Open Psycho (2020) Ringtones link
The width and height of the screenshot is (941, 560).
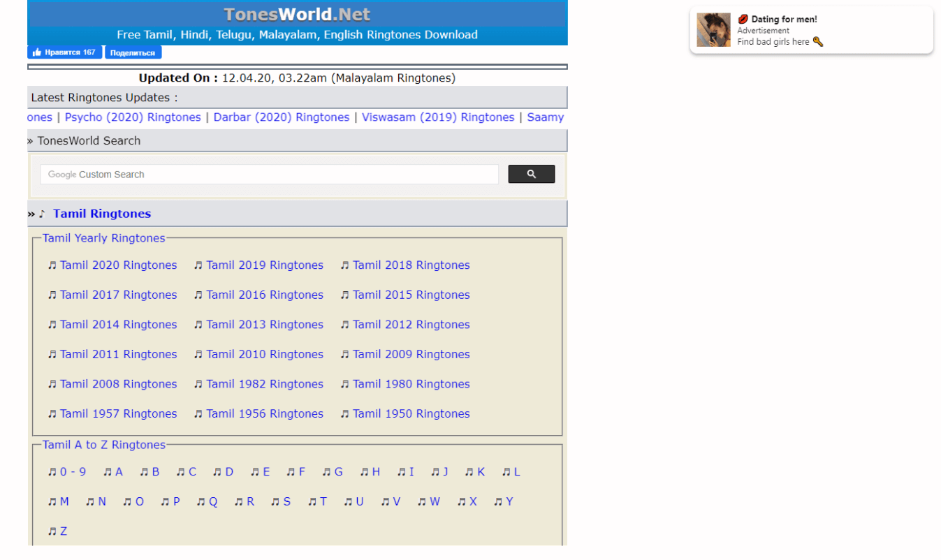pyautogui.click(x=133, y=117)
